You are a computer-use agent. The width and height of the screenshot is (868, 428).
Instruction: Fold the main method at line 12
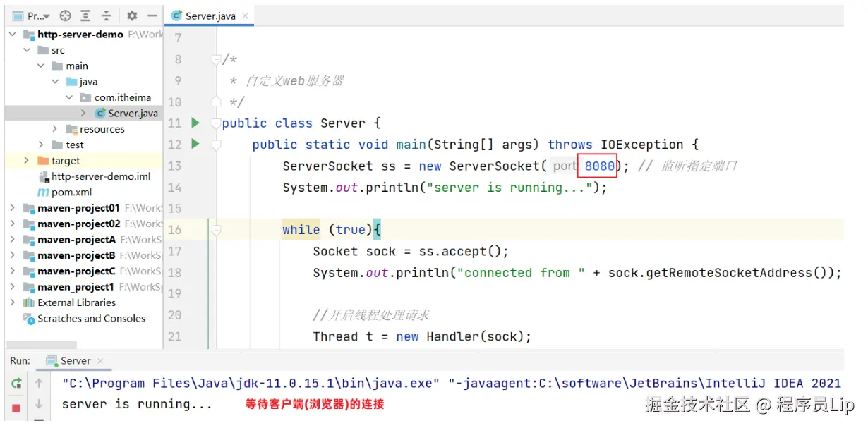[x=217, y=145]
